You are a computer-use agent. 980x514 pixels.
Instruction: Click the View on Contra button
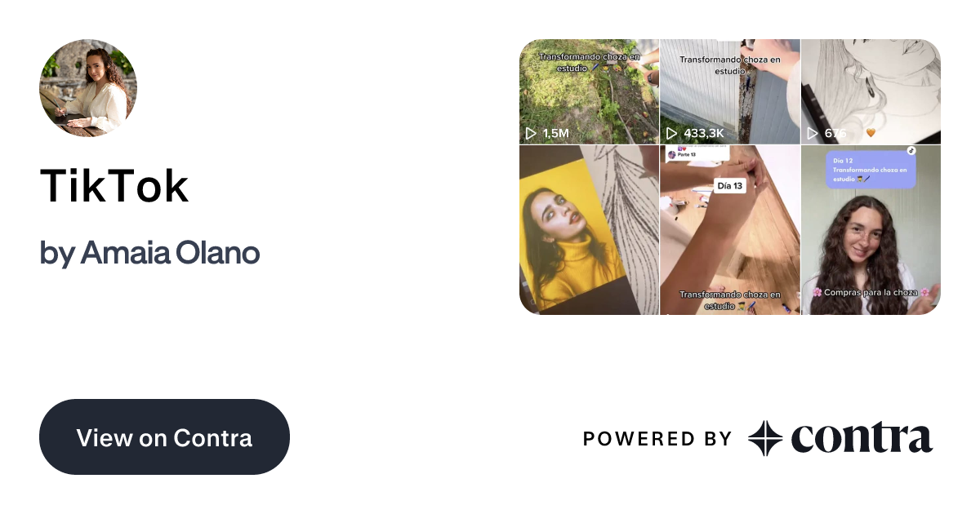[x=164, y=436]
